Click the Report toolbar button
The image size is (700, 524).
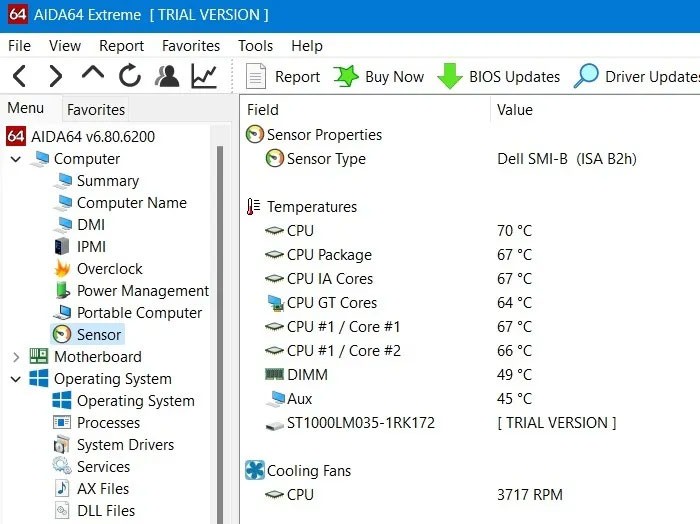[283, 77]
